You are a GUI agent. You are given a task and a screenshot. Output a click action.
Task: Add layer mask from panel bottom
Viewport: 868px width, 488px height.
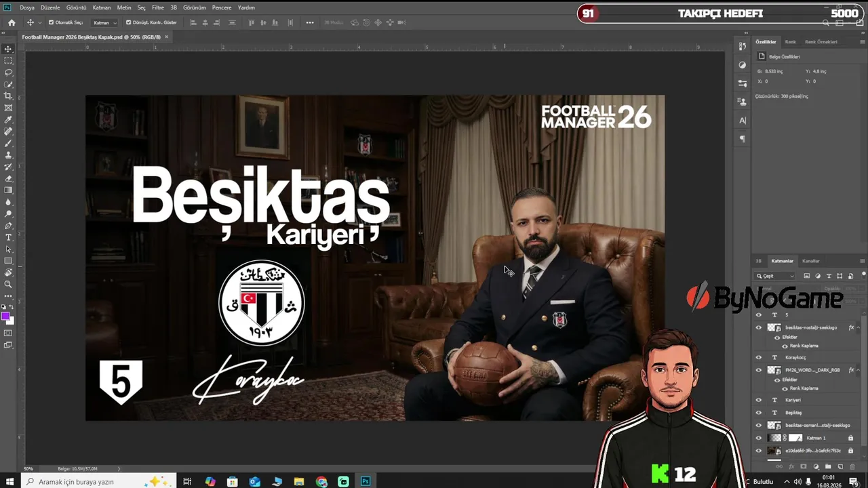coord(804,466)
